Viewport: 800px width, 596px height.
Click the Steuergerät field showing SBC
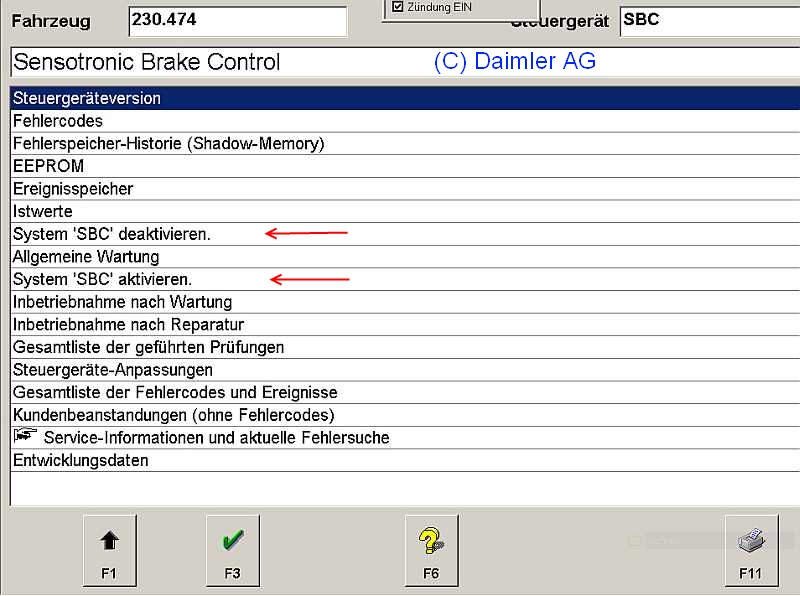708,21
